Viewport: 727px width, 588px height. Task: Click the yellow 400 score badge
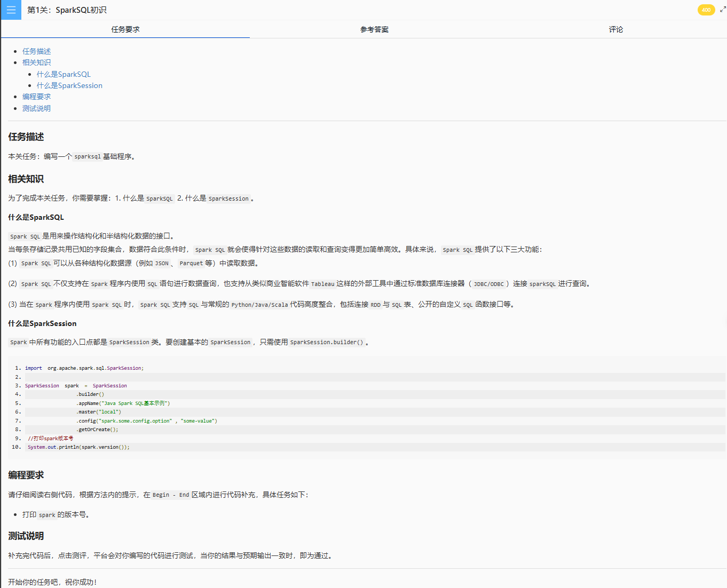706,10
